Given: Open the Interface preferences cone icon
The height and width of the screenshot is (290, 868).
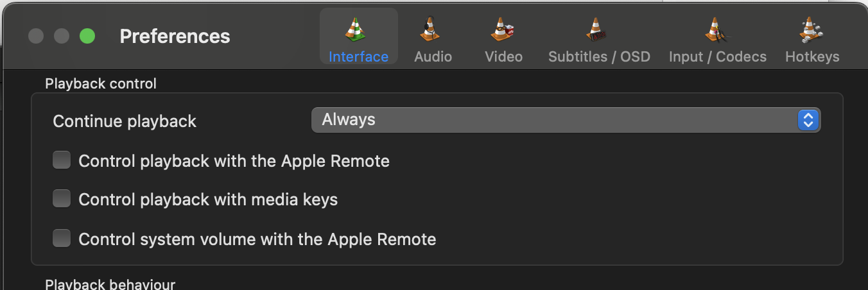Looking at the screenshot, I should 356,29.
